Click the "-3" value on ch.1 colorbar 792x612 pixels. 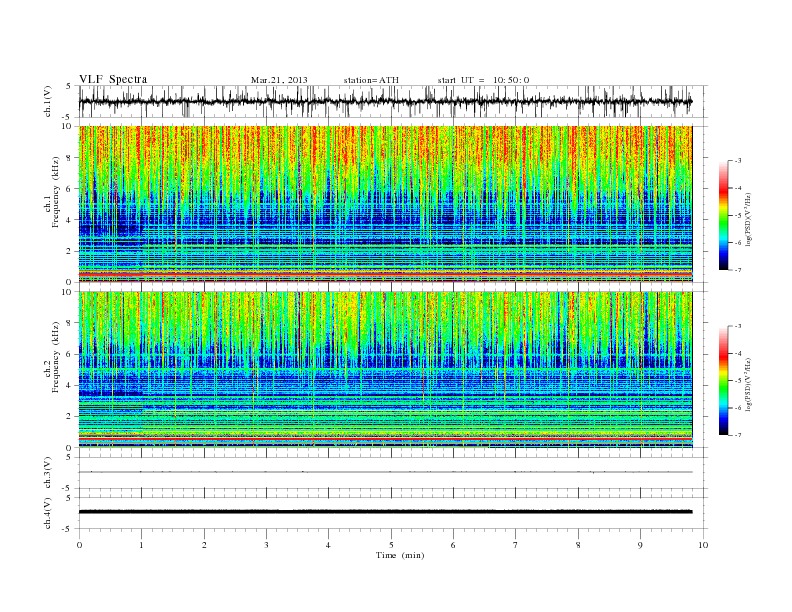[x=738, y=161]
